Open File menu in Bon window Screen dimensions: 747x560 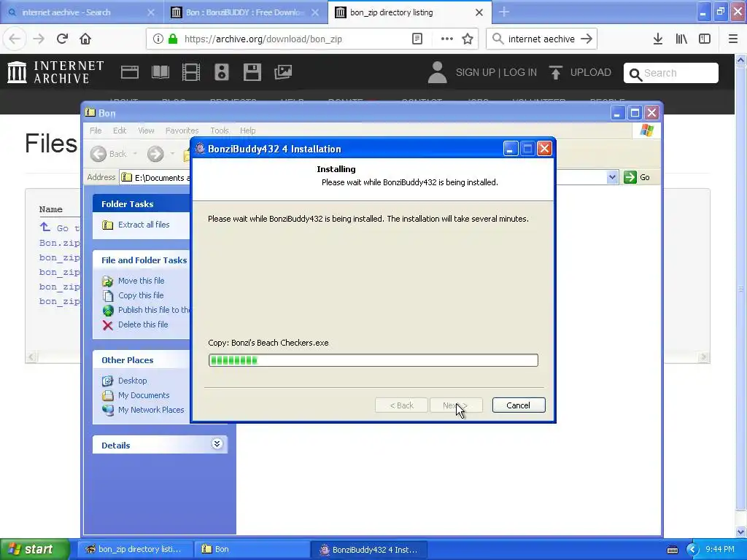tap(96, 131)
